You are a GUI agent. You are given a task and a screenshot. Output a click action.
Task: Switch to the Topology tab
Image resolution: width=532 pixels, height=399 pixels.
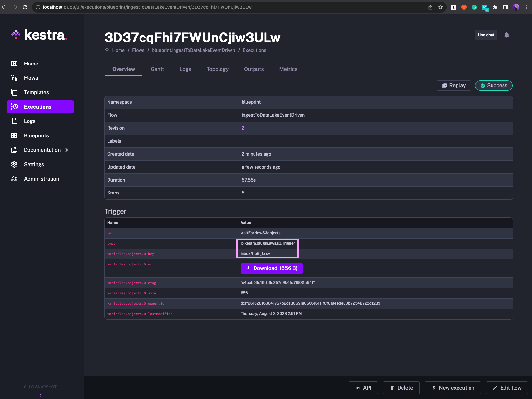click(217, 69)
